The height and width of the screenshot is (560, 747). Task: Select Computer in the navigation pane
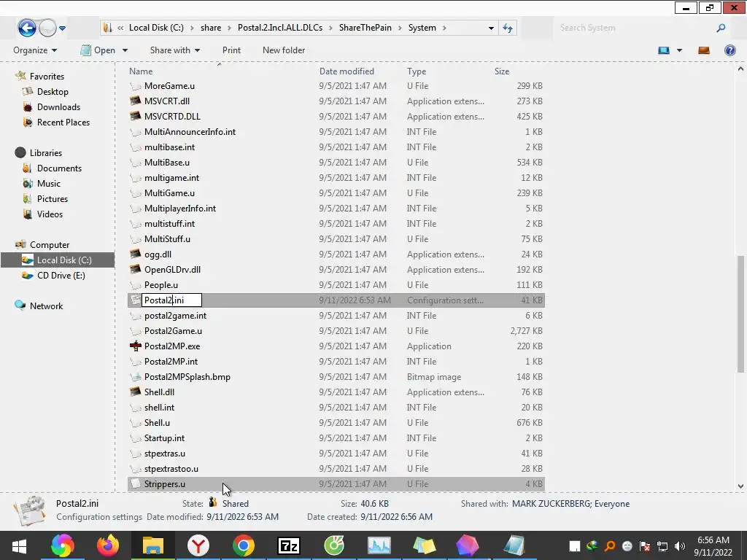(x=50, y=245)
